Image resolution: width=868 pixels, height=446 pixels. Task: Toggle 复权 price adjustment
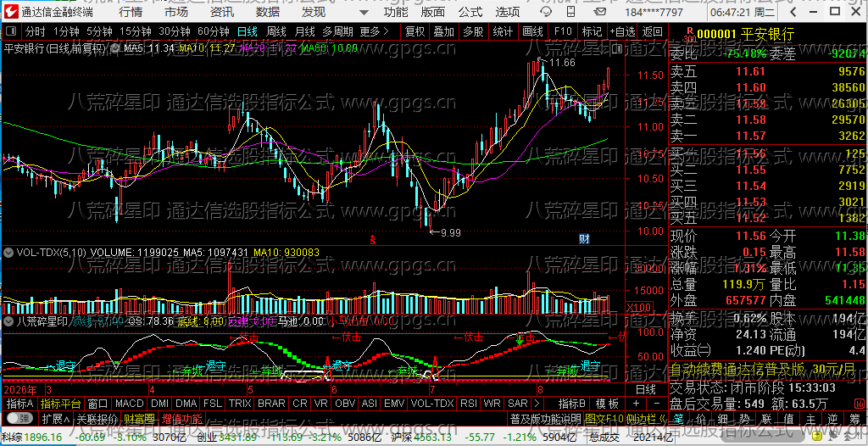pos(415,31)
